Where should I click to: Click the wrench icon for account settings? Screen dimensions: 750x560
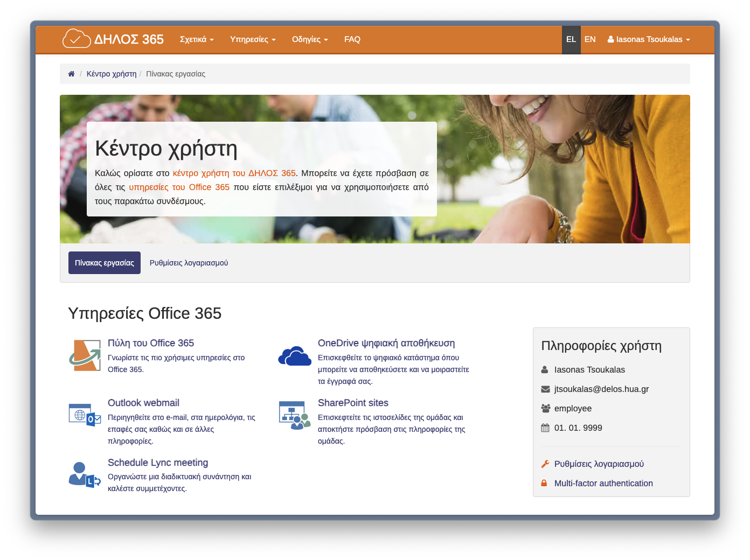(545, 464)
